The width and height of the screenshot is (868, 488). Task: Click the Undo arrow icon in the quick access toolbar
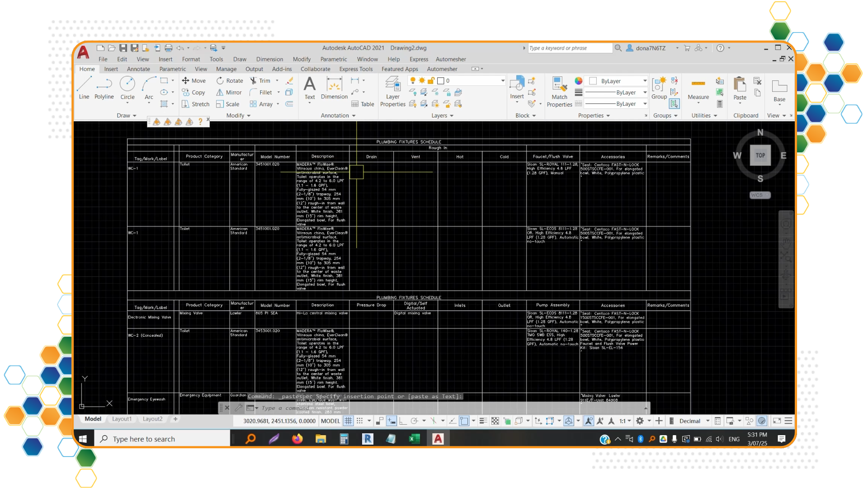pos(180,48)
